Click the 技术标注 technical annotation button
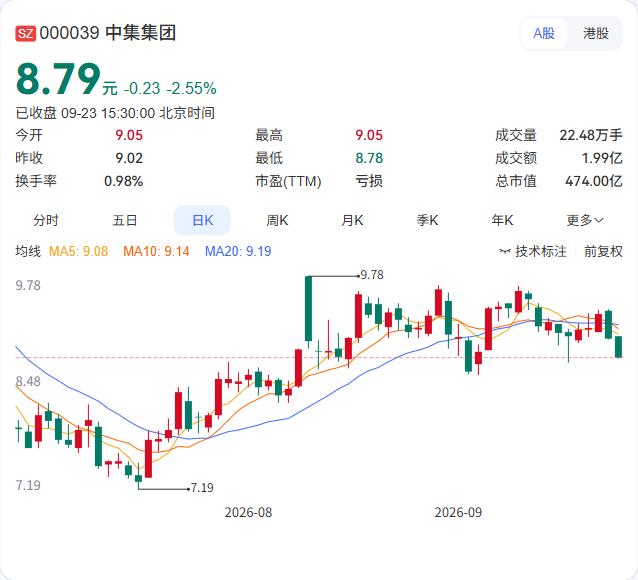This screenshot has width=638, height=580. pos(533,251)
